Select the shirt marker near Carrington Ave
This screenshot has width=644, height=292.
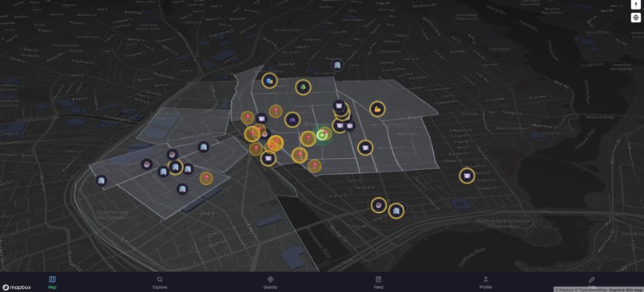(337, 65)
